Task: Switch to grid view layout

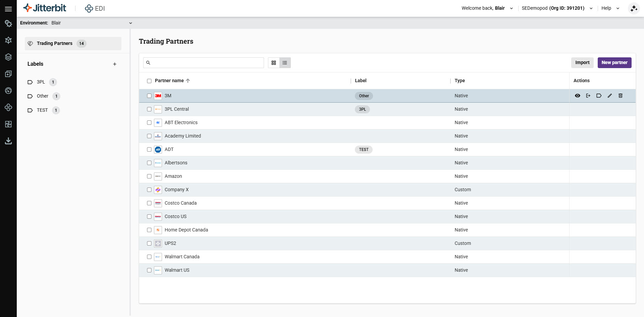Action: (x=274, y=63)
